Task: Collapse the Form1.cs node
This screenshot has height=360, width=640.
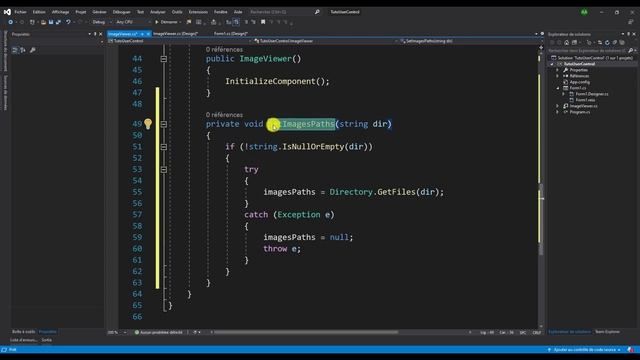Action: point(558,88)
